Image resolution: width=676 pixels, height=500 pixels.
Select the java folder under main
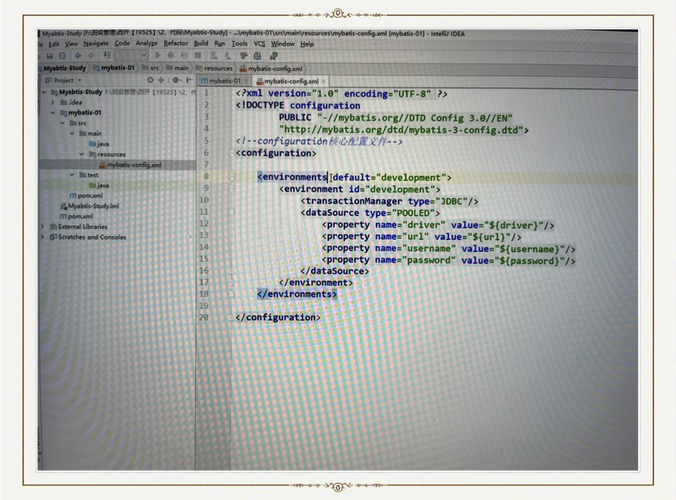99,144
